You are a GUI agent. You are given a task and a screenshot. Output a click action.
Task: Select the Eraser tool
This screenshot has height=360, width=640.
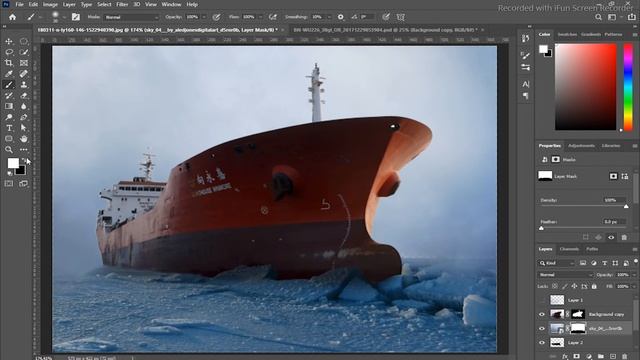tap(24, 96)
